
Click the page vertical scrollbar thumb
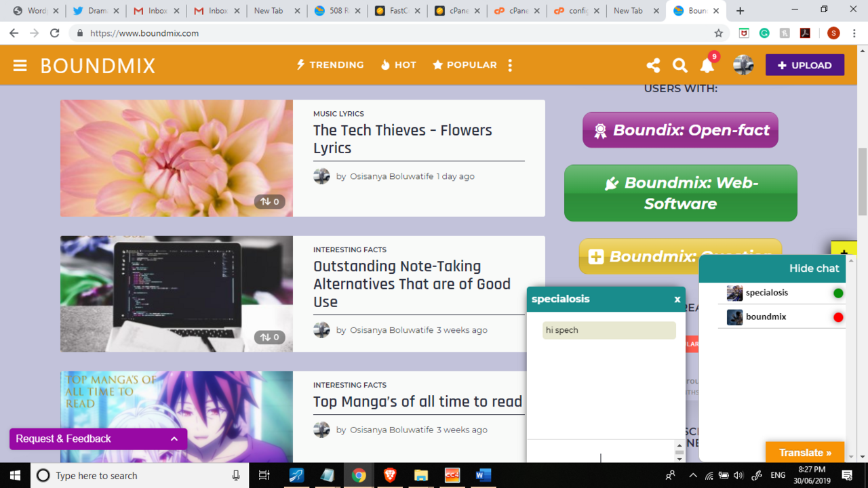point(863,182)
